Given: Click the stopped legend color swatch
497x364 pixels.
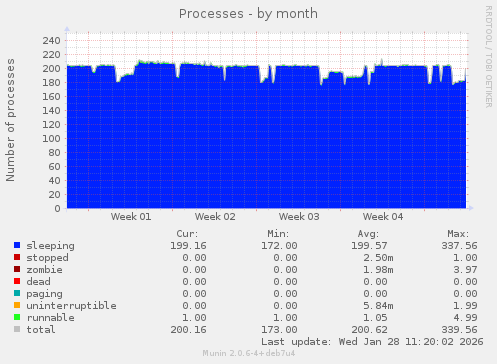Looking at the screenshot, I should point(17,257).
